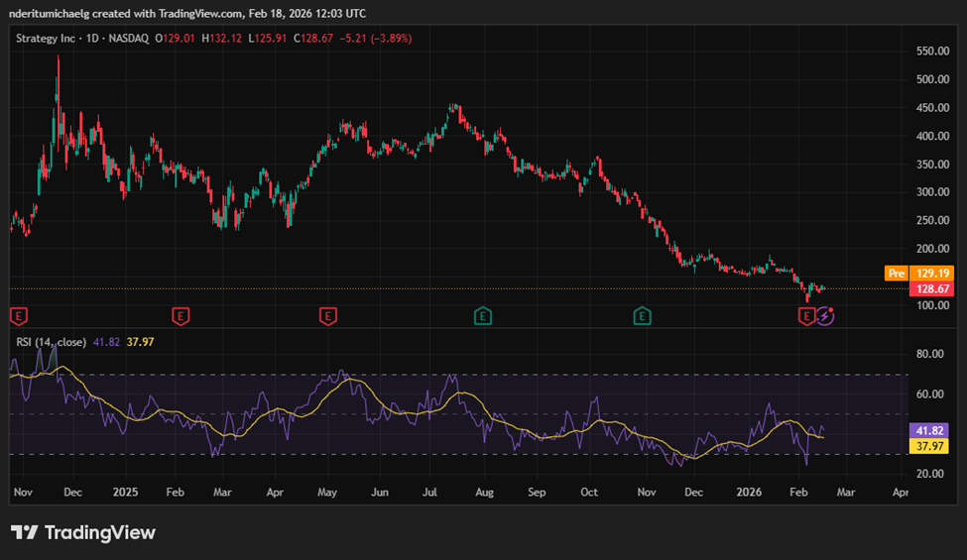This screenshot has width=967, height=560.
Task: Click the TradingView logo
Action: 83,532
